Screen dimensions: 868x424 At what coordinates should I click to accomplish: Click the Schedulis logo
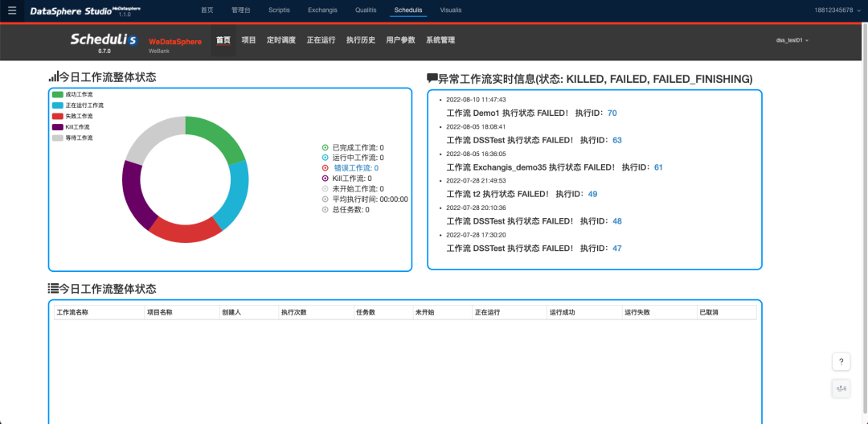point(104,40)
